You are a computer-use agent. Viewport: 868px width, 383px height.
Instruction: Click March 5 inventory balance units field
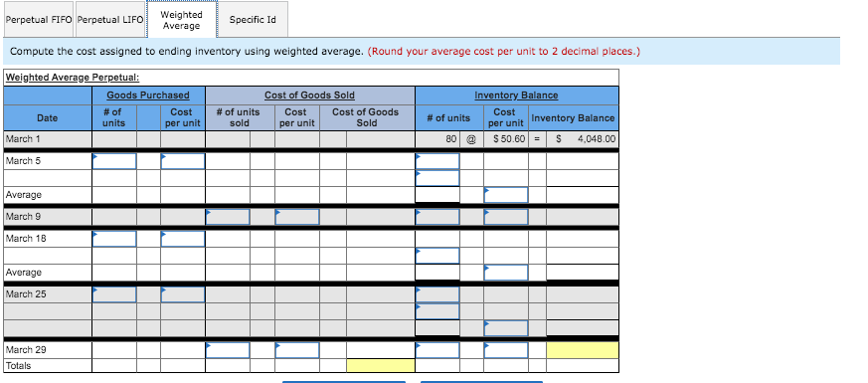click(437, 161)
